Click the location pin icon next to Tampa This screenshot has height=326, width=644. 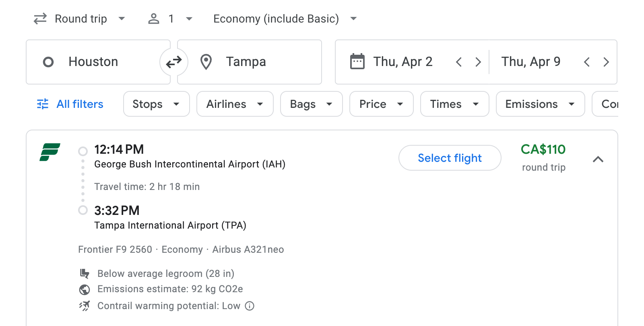pyautogui.click(x=206, y=62)
